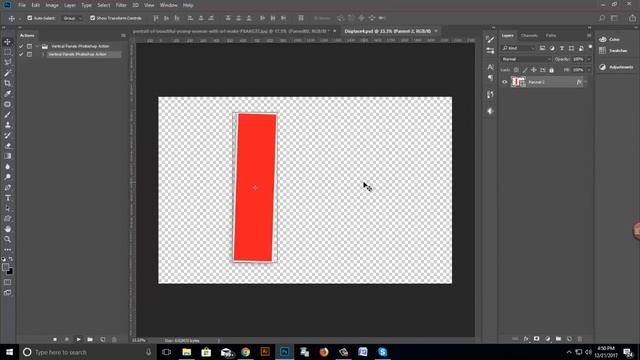Toggle dialog box for action set

(x=29, y=46)
